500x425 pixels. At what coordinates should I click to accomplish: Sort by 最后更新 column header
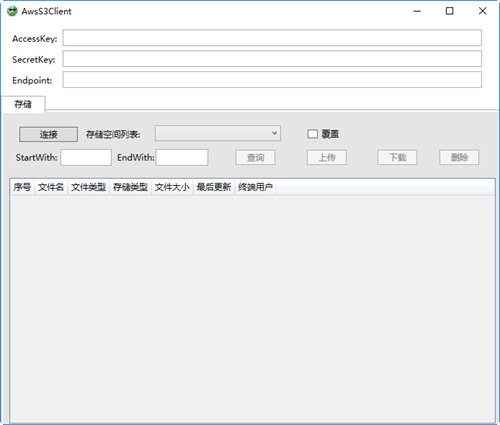(x=214, y=187)
